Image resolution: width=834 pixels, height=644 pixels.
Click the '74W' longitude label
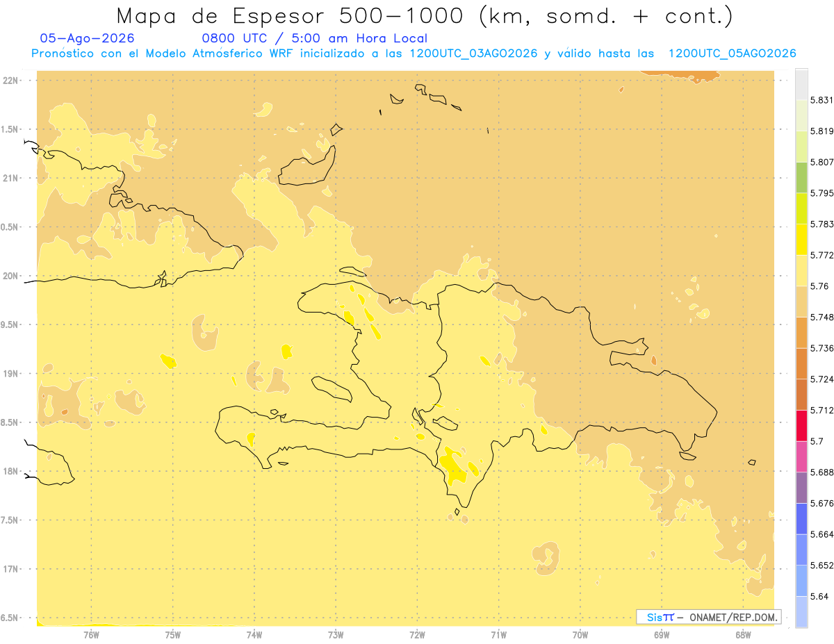point(254,635)
